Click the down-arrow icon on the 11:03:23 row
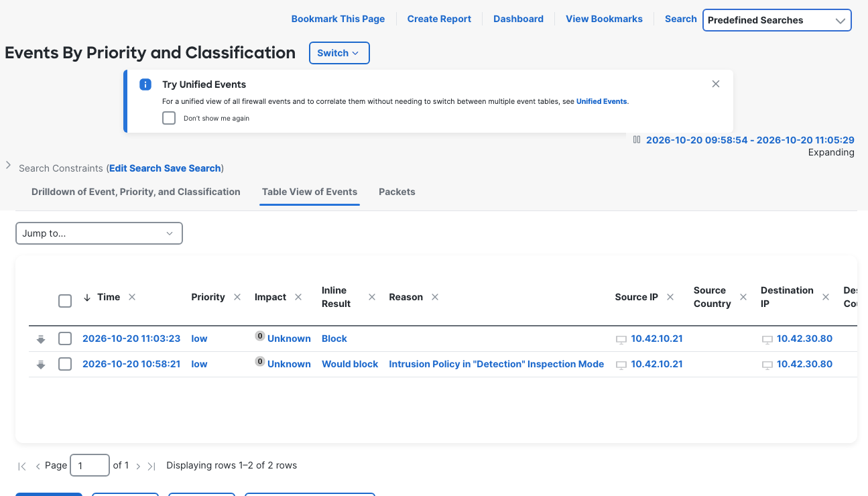This screenshot has width=868, height=496. (41, 339)
